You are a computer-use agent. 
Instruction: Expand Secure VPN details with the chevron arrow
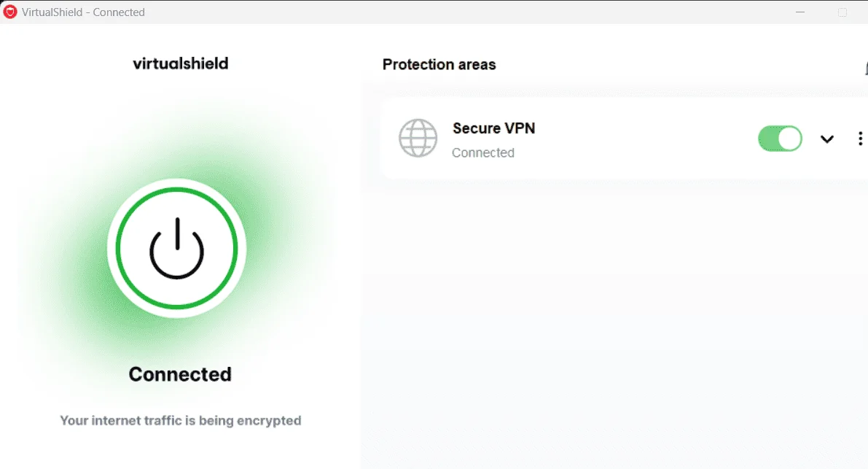tap(827, 139)
